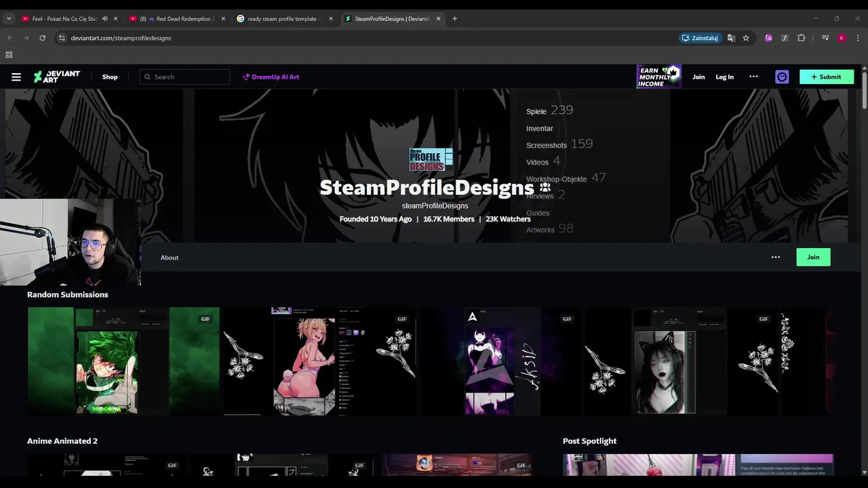Viewport: 868px width, 488px height.
Task: Click Join in the top navigation
Action: 698,77
